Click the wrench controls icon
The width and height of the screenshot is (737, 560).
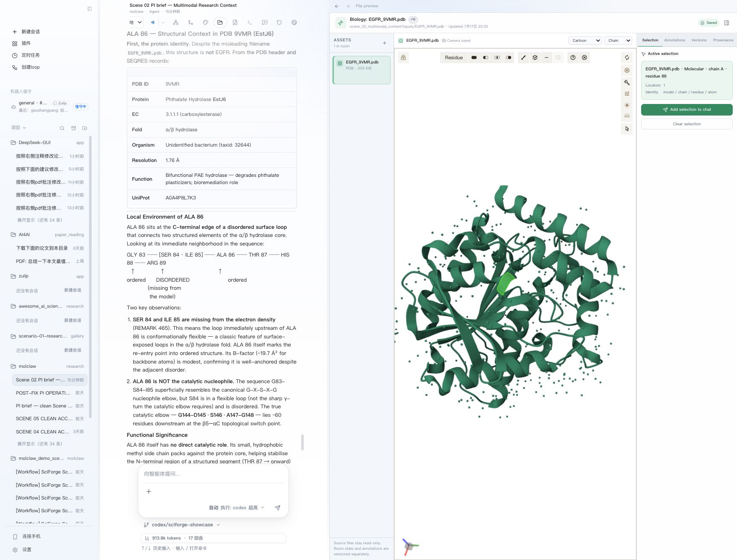click(627, 82)
